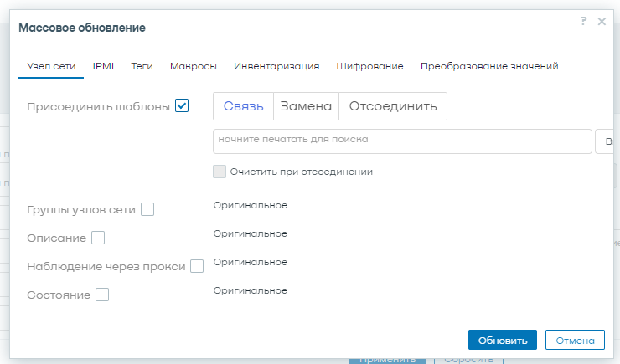This screenshot has height=364, width=620.
Task: Open the Теги tab
Action: click(x=142, y=66)
